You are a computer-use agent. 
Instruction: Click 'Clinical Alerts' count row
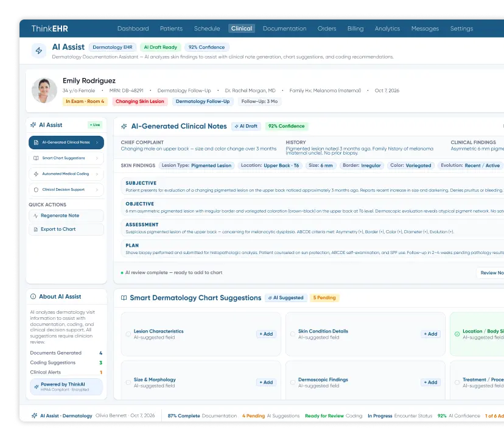click(66, 372)
